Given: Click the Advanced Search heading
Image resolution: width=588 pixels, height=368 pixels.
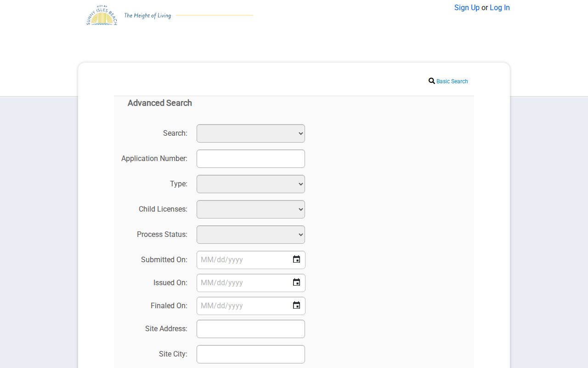Looking at the screenshot, I should tap(160, 103).
